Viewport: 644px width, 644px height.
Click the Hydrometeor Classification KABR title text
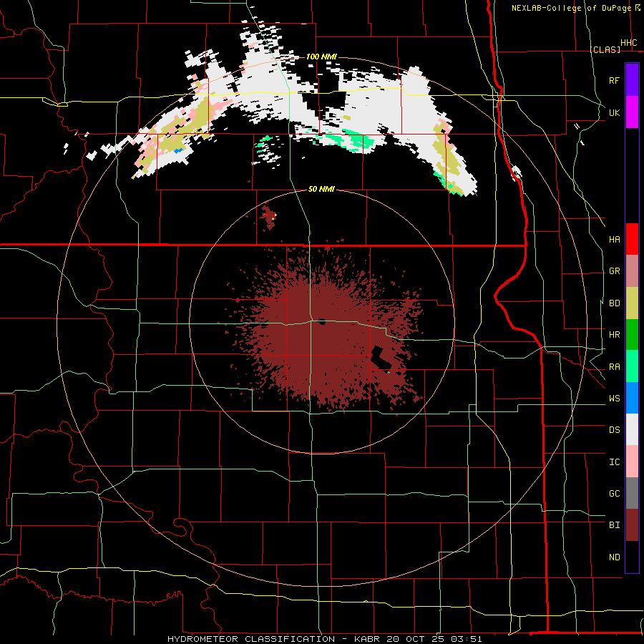[324, 639]
